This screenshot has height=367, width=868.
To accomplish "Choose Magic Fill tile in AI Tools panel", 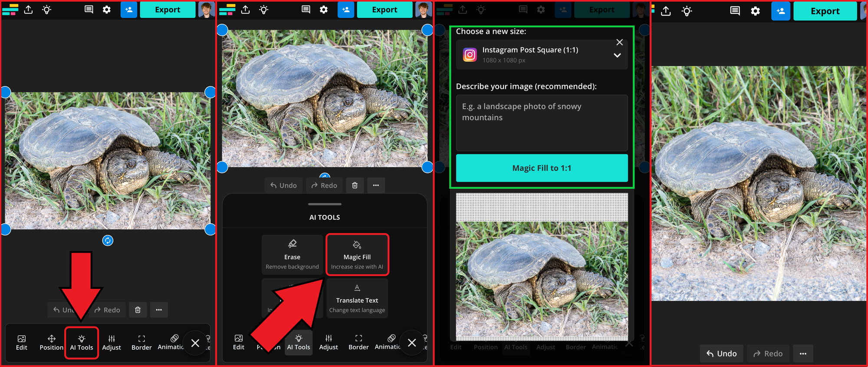I will (357, 255).
